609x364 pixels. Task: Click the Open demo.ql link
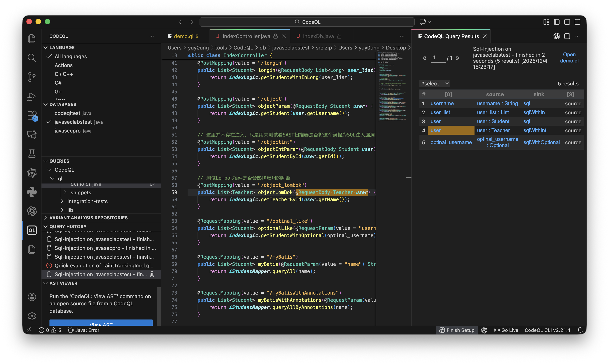coord(569,58)
